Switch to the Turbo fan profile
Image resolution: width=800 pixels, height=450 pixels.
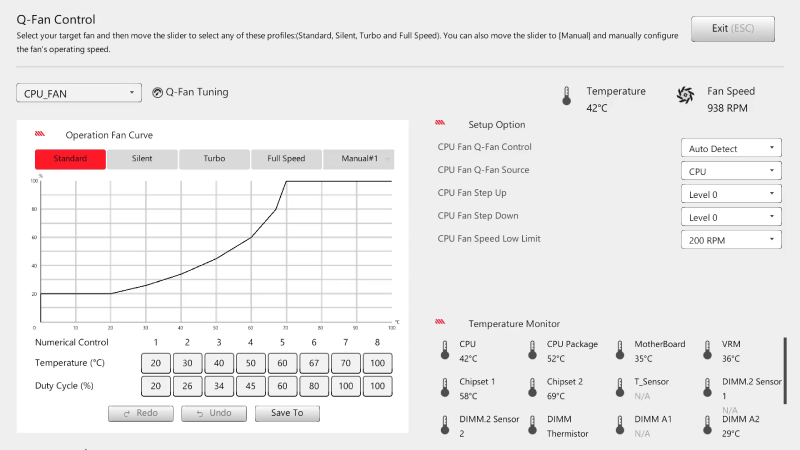(214, 159)
